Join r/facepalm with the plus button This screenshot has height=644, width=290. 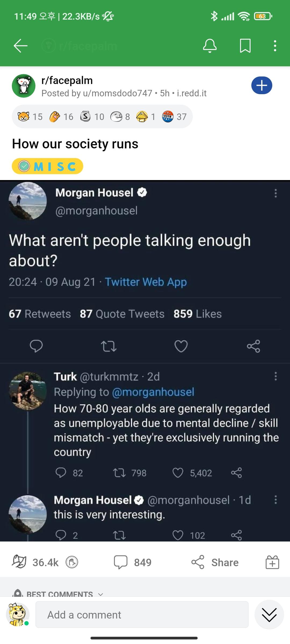point(262,85)
